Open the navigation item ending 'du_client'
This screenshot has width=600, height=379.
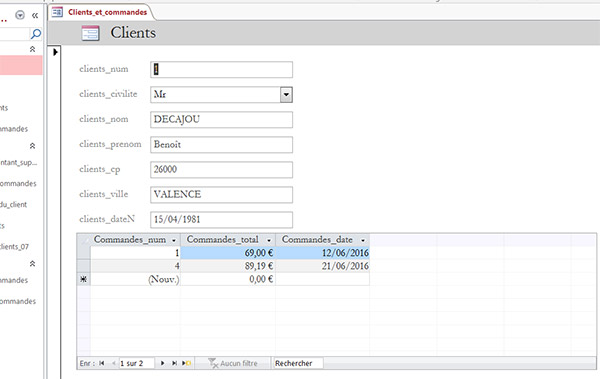14,204
